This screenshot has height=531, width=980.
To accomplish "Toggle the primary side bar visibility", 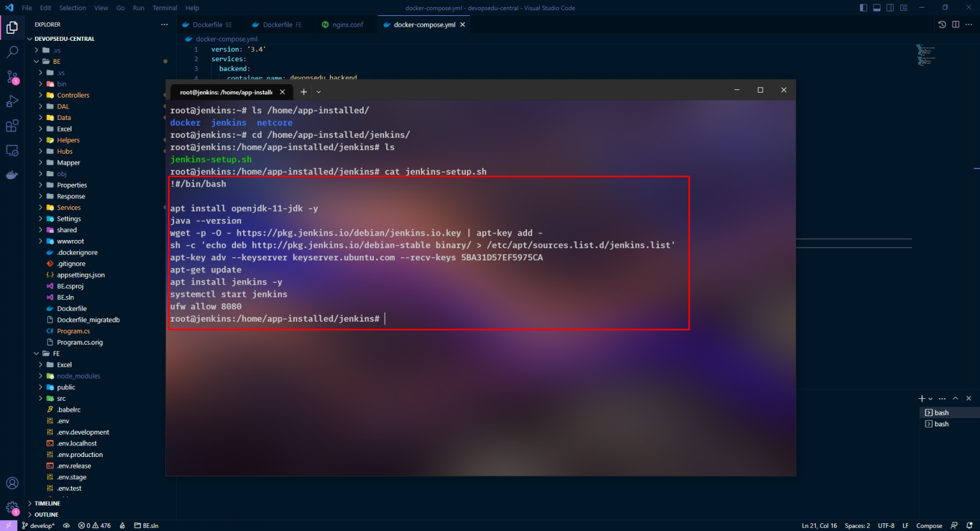I will click(863, 8).
